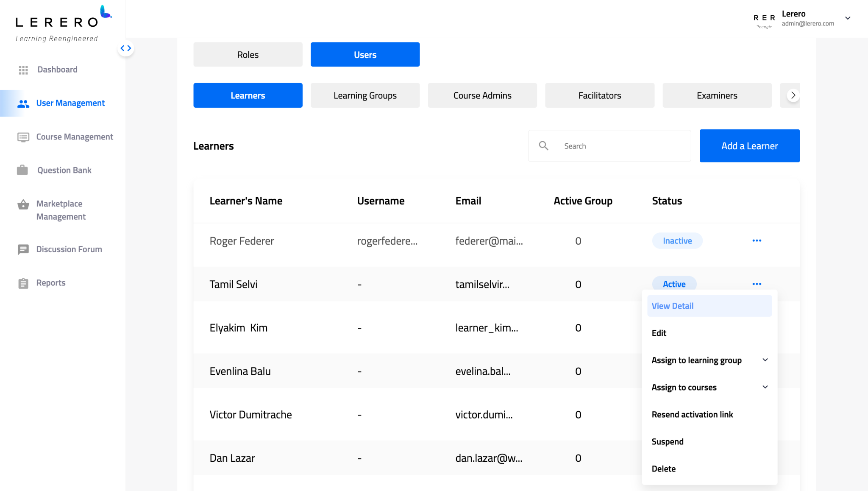
Task: Open Marketplace Management via its icon
Action: (23, 205)
